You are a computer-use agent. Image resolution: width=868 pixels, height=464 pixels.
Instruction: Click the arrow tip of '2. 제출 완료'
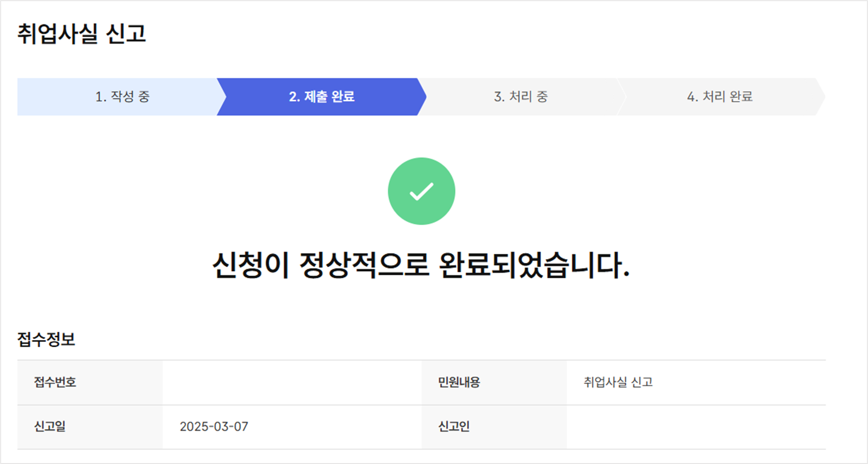click(x=422, y=97)
